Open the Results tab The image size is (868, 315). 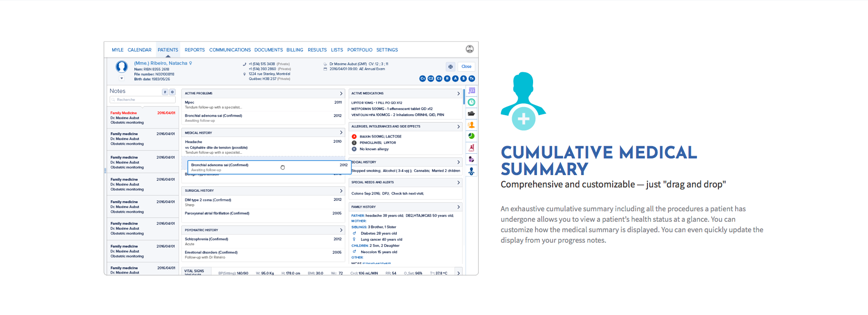317,50
